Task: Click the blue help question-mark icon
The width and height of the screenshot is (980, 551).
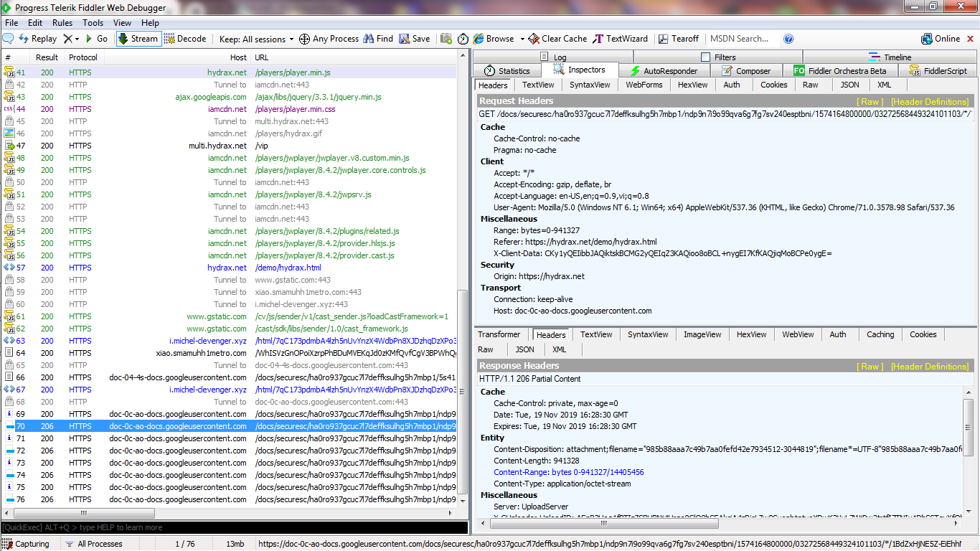Action: coord(788,39)
